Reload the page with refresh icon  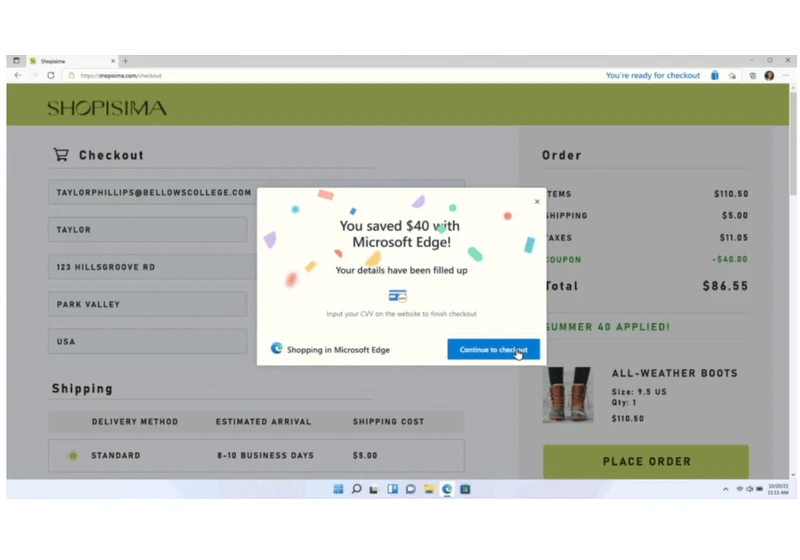[x=51, y=75]
